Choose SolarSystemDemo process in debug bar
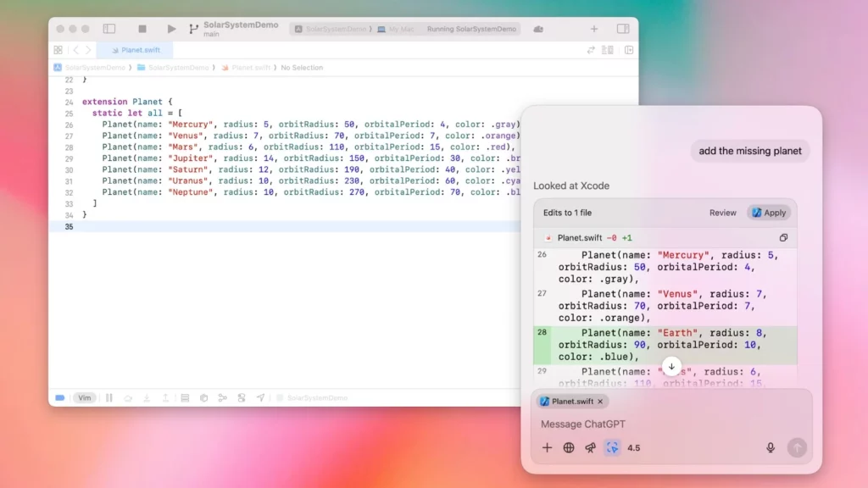 [312, 398]
